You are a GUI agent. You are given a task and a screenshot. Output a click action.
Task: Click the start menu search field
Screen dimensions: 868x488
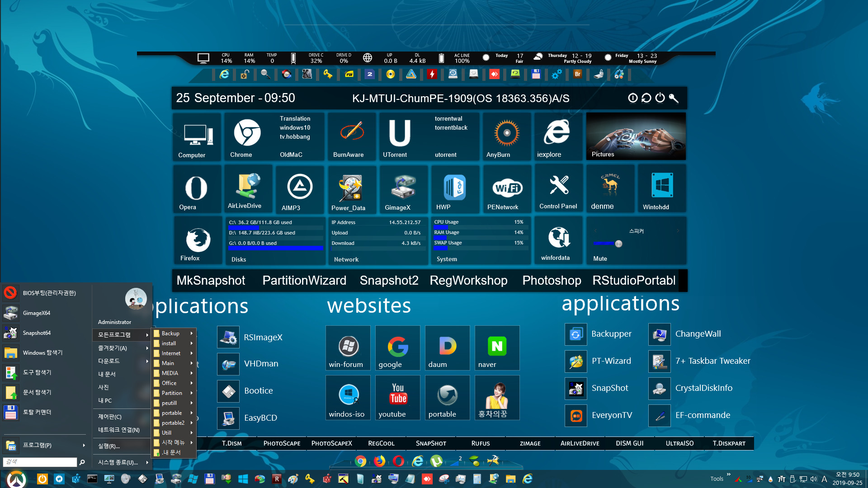point(40,462)
